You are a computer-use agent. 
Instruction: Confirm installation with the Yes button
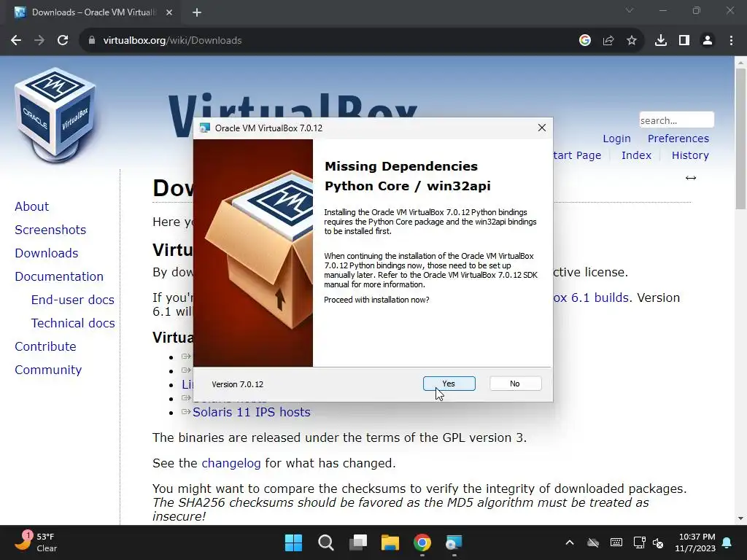[449, 384]
